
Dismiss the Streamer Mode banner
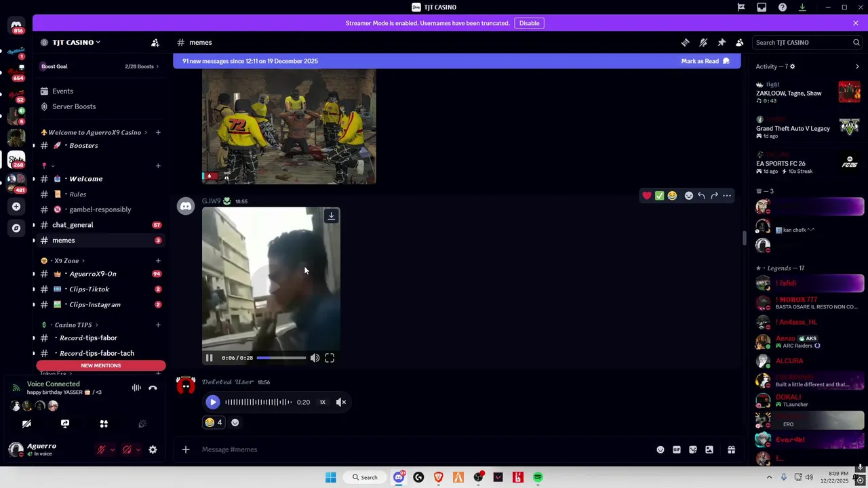pyautogui.click(x=856, y=23)
